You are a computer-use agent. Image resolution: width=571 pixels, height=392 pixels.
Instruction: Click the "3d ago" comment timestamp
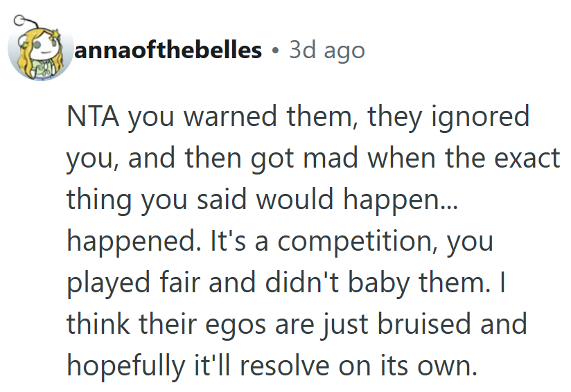[x=326, y=50]
